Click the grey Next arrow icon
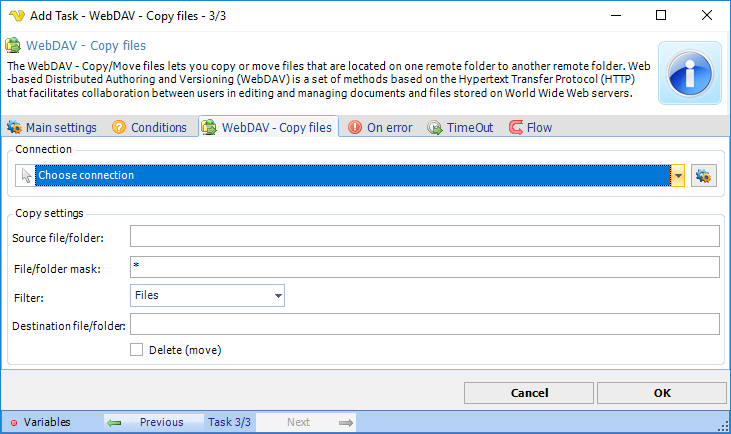The width and height of the screenshot is (731, 434). [x=345, y=422]
